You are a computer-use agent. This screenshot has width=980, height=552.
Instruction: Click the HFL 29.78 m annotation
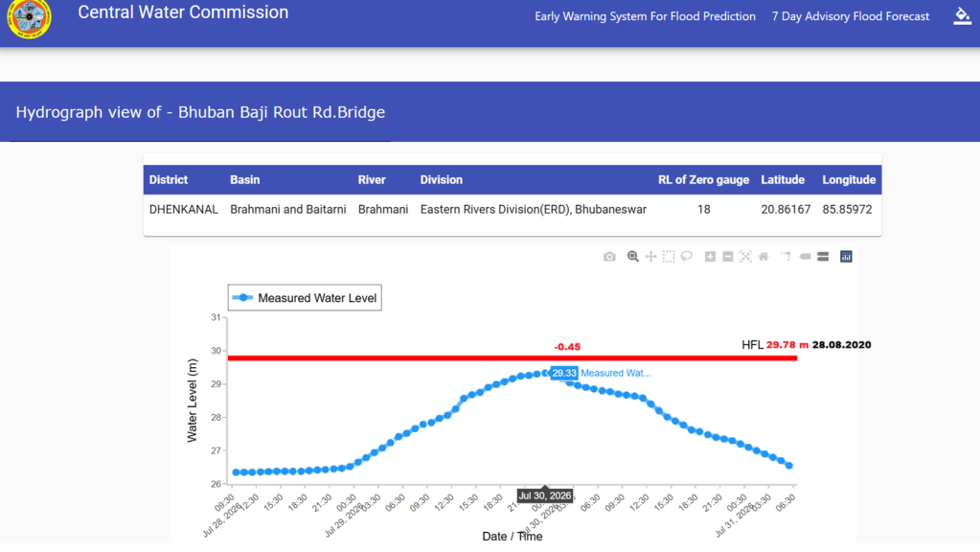pyautogui.click(x=775, y=345)
